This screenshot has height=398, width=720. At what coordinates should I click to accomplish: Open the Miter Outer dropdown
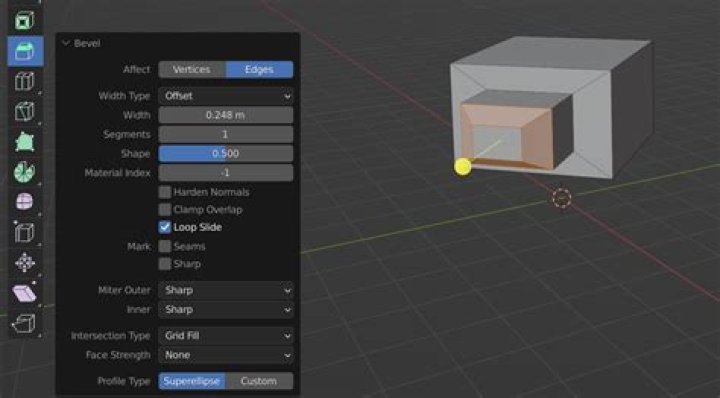[225, 291]
